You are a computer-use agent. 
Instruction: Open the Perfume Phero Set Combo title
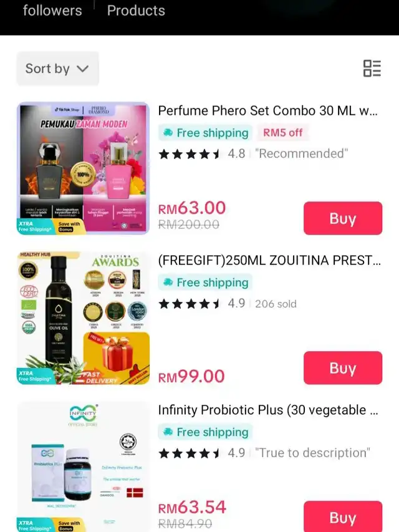[x=267, y=111]
